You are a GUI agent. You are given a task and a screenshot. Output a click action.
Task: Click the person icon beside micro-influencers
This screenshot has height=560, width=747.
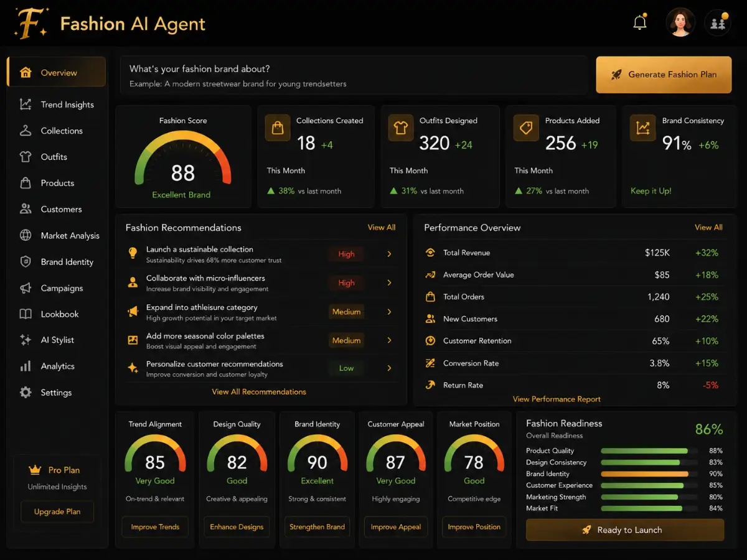[x=133, y=282]
